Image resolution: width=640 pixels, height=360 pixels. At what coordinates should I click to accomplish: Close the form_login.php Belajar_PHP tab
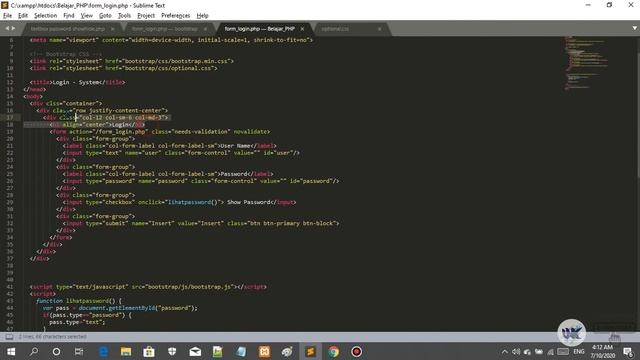(x=302, y=29)
